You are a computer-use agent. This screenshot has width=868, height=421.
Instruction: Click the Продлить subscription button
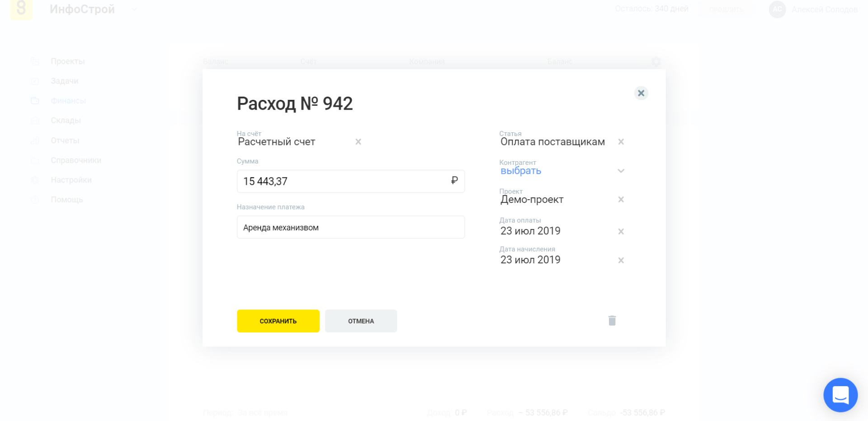pyautogui.click(x=726, y=9)
